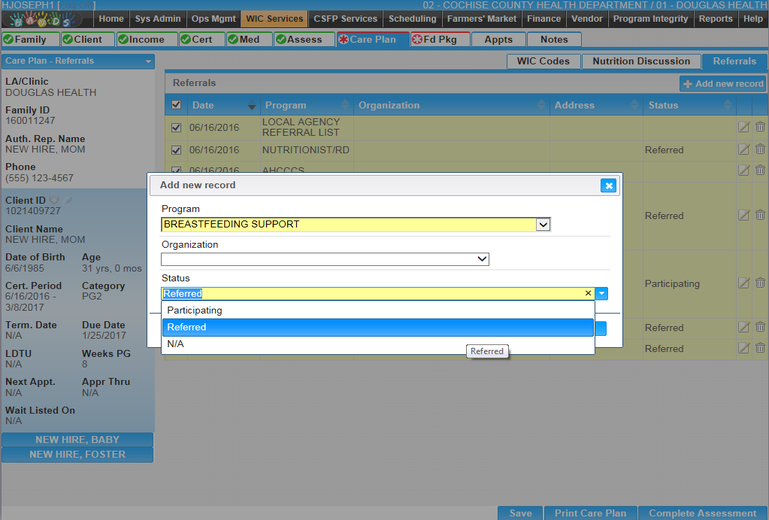Open the Program dropdown showing BREASTFEEDING SUPPORT
This screenshot has height=520, width=769.
coord(543,225)
